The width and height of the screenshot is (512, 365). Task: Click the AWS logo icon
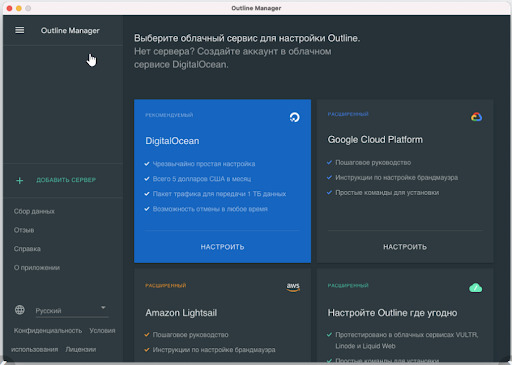pos(293,287)
